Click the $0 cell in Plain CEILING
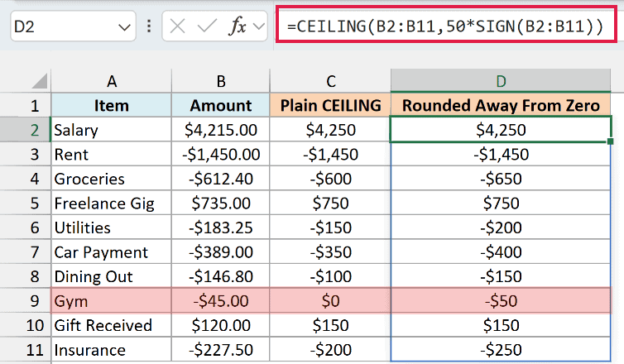Screen dimensions: 624x364 coord(330,301)
